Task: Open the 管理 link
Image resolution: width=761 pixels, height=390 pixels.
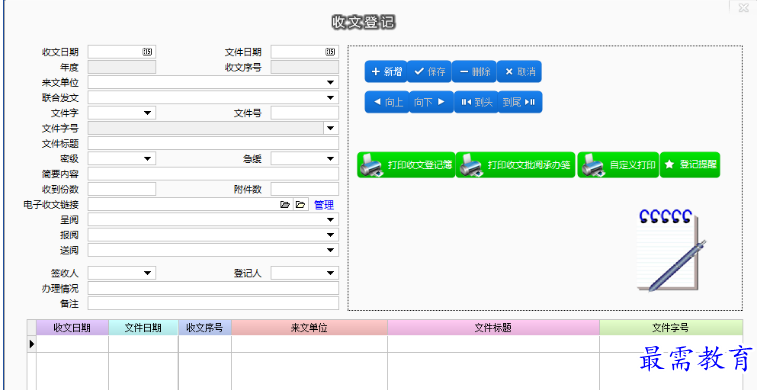Action: coord(324,205)
